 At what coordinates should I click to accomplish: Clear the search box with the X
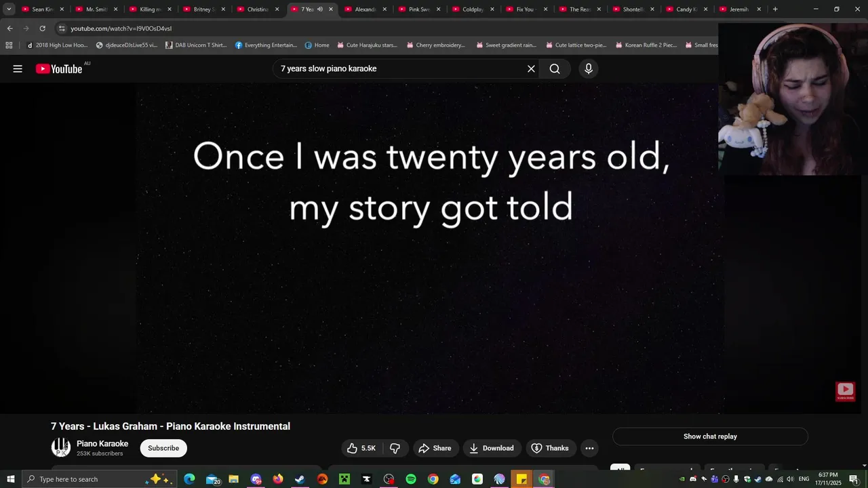point(531,68)
